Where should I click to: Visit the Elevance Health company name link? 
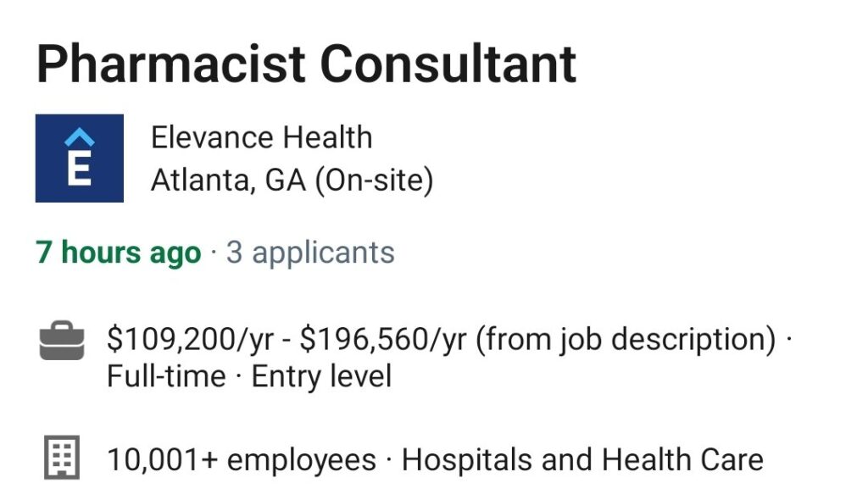(261, 137)
